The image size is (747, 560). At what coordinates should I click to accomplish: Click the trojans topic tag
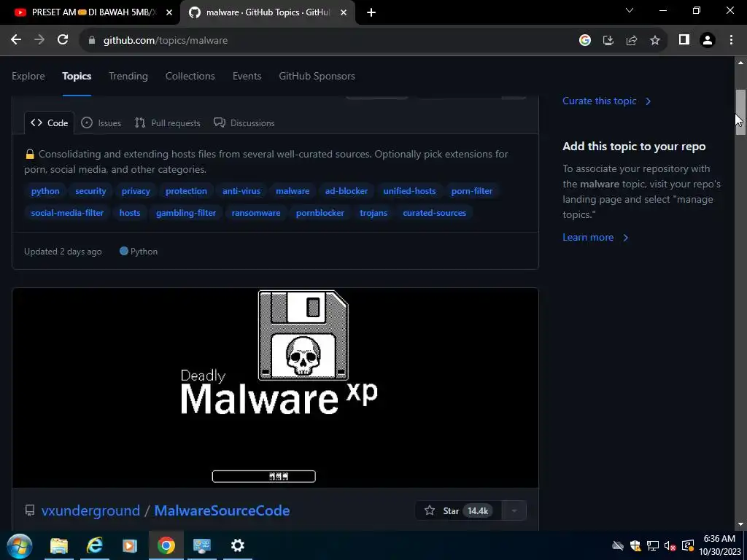(x=373, y=213)
